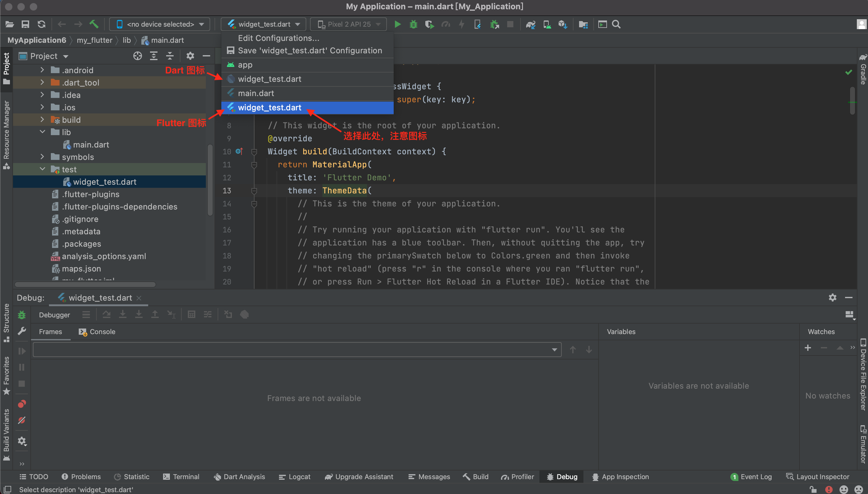Open Project panel gear settings
This screenshot has width=868, height=494.
[x=190, y=56]
